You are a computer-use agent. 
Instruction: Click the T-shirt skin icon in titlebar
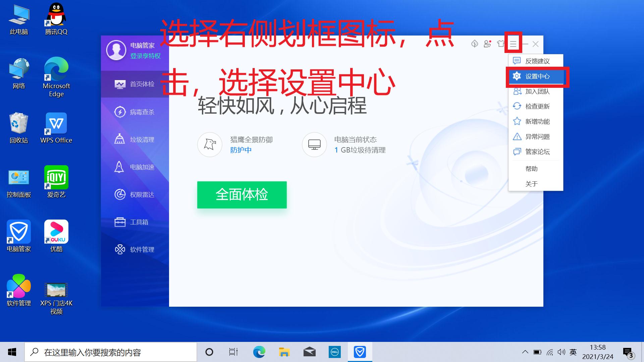point(500,44)
